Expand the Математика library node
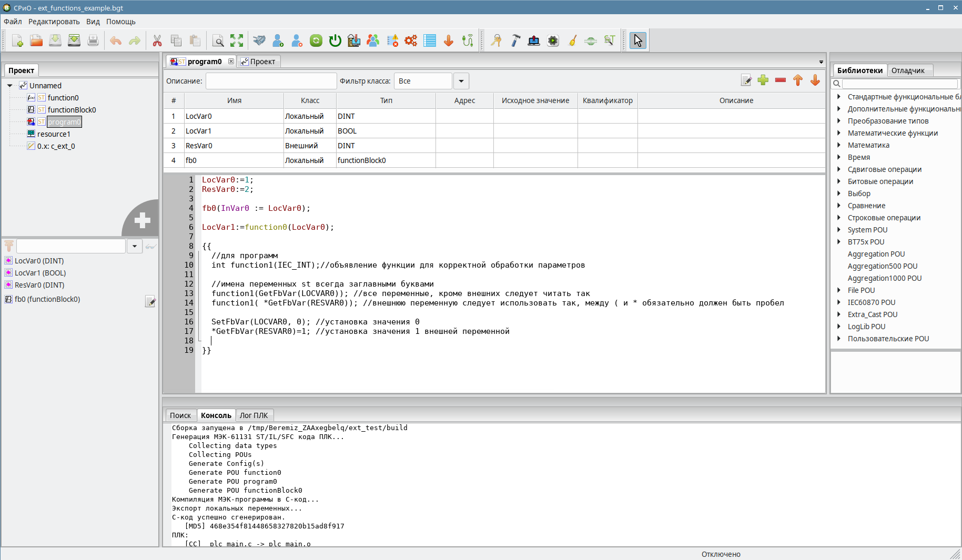This screenshot has width=962, height=560. click(x=839, y=145)
